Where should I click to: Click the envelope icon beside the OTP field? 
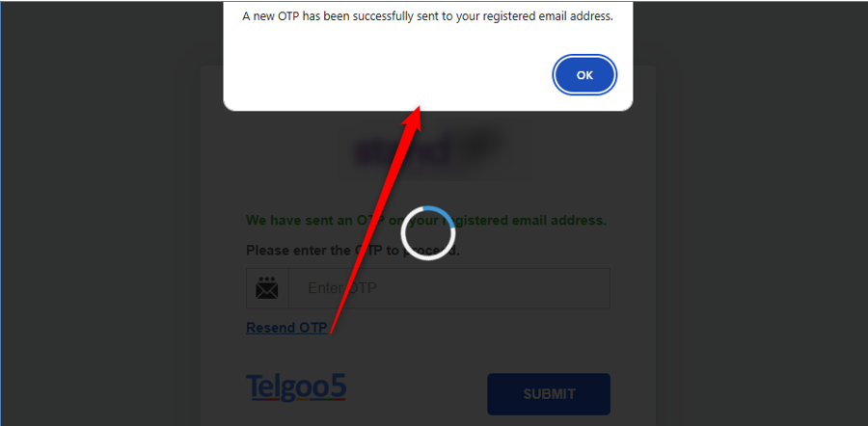[x=267, y=288]
